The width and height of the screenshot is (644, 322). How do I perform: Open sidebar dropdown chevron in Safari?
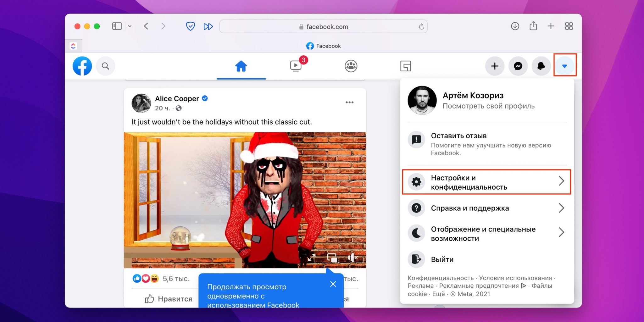click(x=130, y=26)
